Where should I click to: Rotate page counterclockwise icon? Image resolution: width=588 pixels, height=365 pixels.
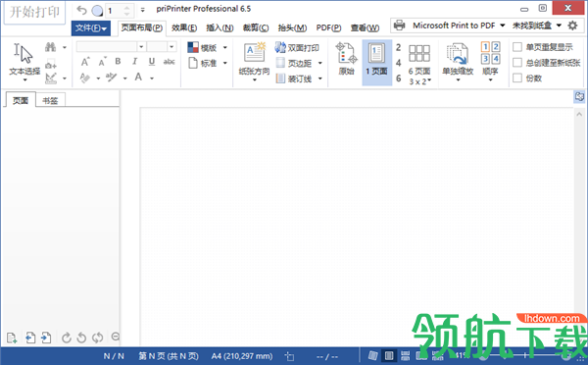point(81,338)
